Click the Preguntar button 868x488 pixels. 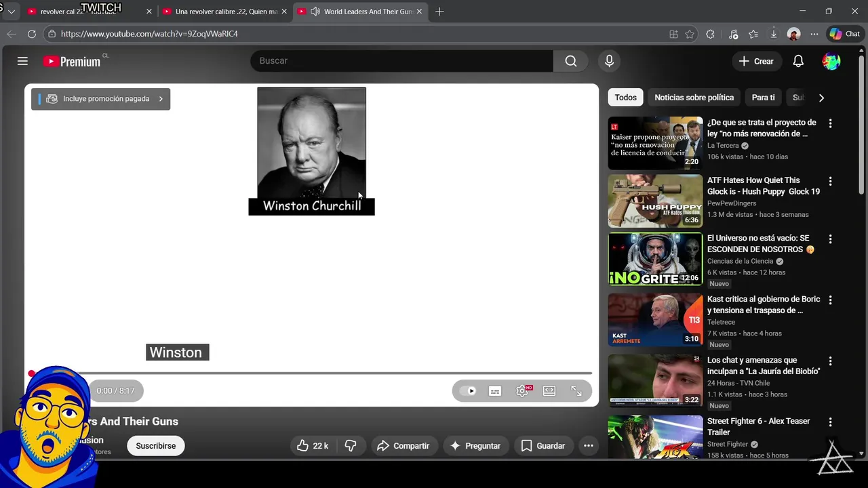(x=475, y=445)
